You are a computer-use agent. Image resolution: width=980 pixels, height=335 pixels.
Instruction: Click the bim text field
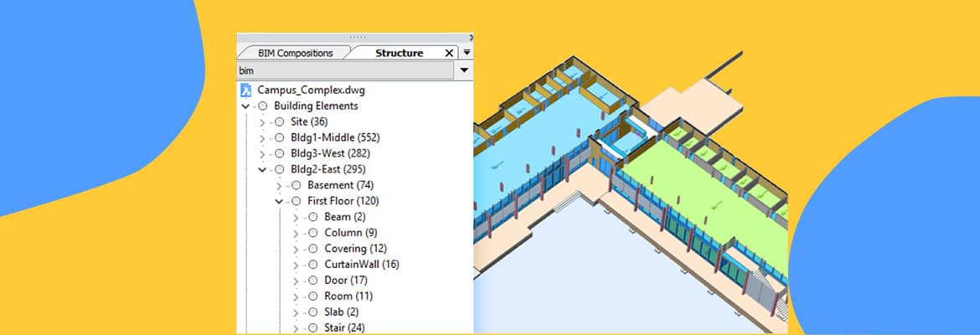pos(345,71)
